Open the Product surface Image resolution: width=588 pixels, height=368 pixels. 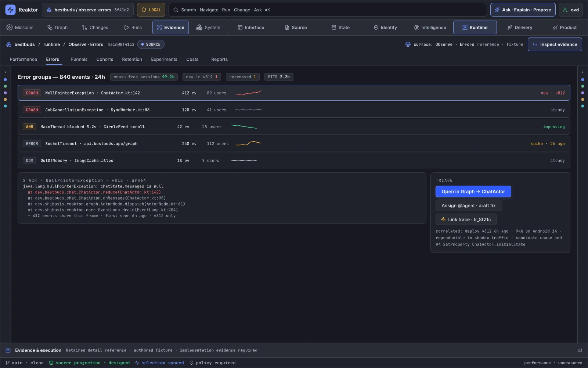coord(564,28)
